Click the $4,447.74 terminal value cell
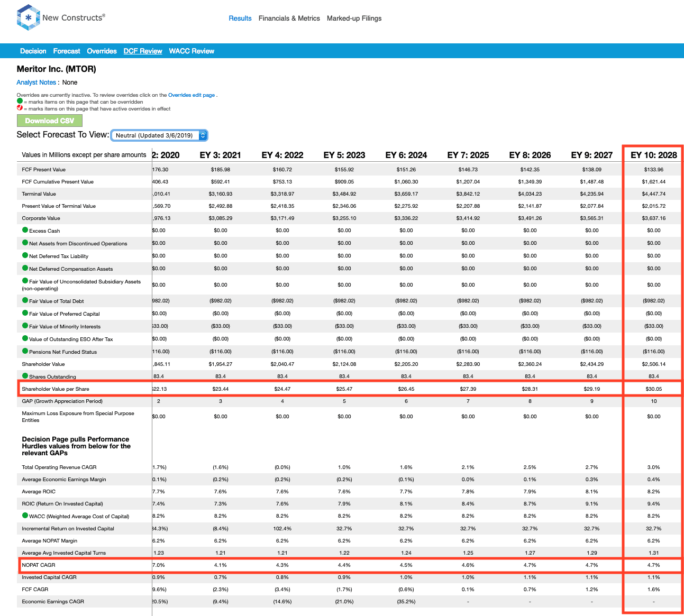Screen dimensions: 684x616 click(654, 194)
